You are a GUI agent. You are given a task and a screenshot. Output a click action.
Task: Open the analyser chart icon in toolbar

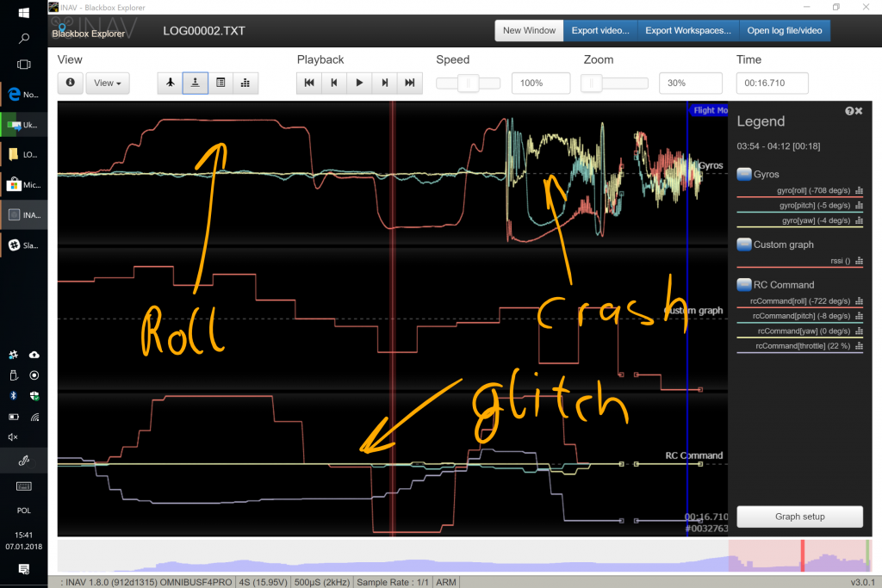tap(245, 83)
